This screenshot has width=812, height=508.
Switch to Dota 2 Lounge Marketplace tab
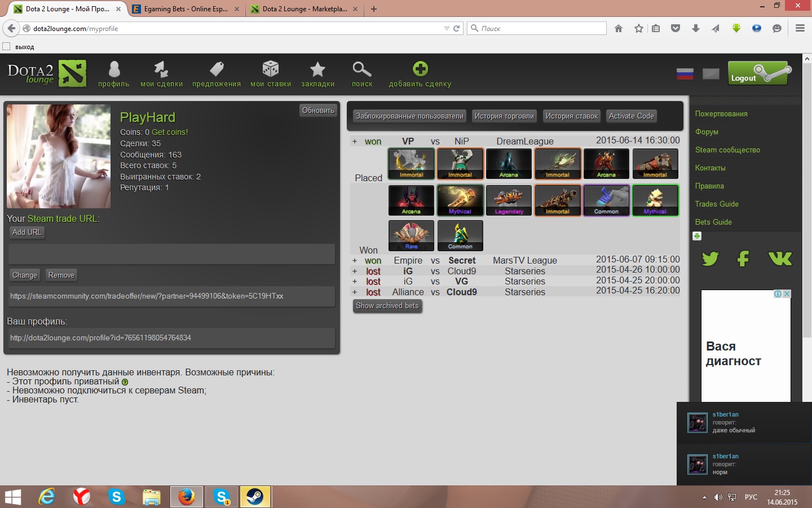pos(304,9)
